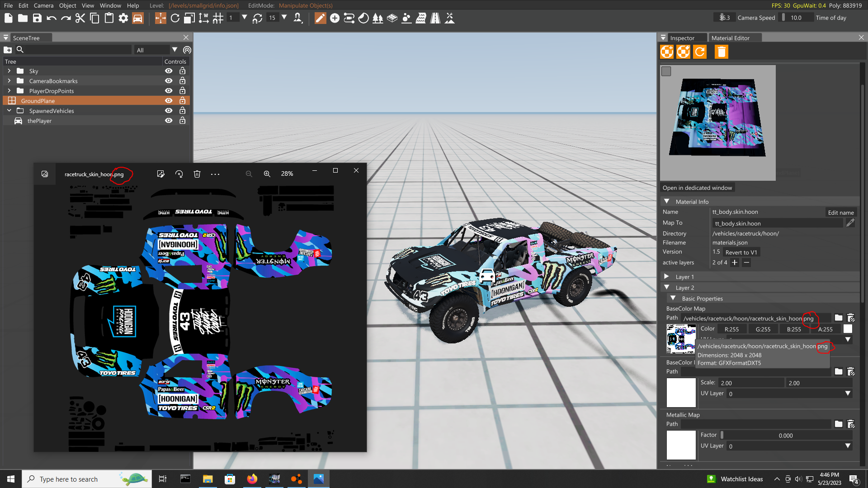Browse for the BaseColor Map file

click(x=839, y=318)
